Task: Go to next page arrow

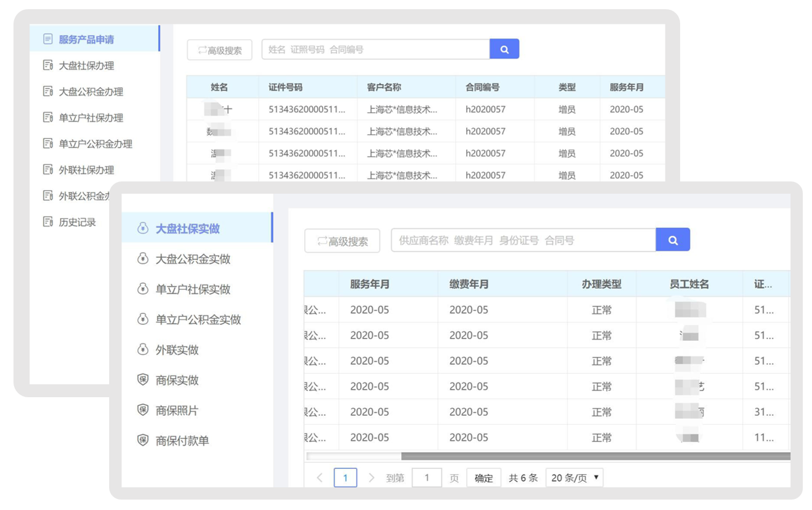Action: click(371, 478)
